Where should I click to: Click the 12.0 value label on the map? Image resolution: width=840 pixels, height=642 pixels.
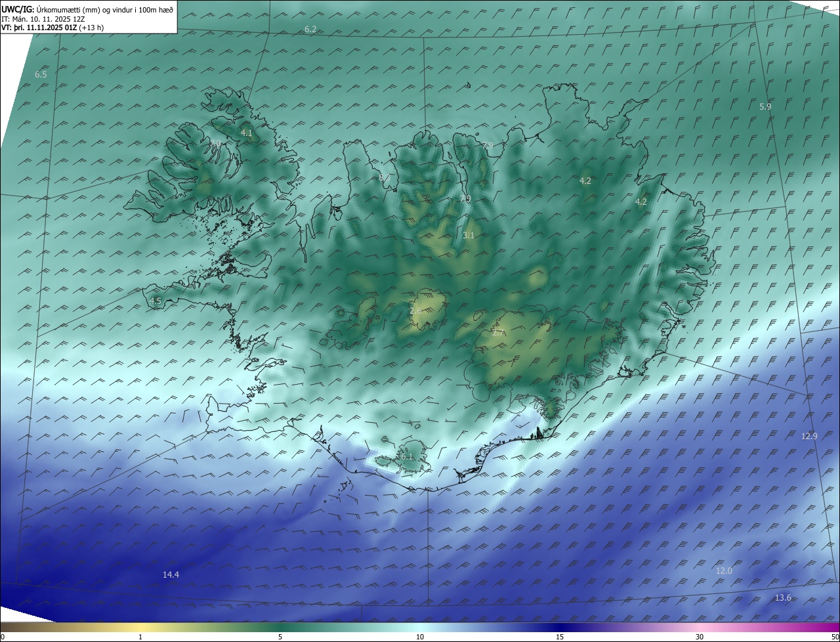pos(723,571)
